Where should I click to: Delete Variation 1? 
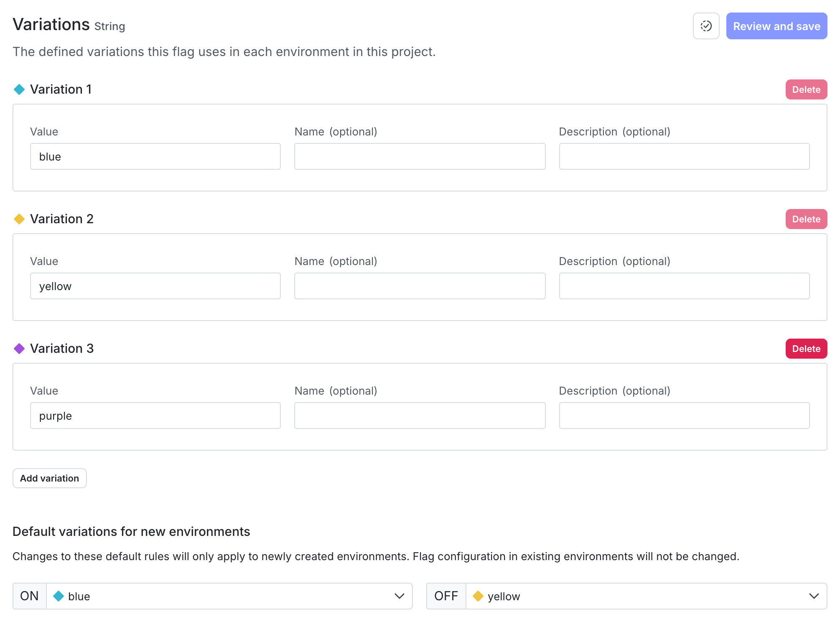click(x=806, y=89)
